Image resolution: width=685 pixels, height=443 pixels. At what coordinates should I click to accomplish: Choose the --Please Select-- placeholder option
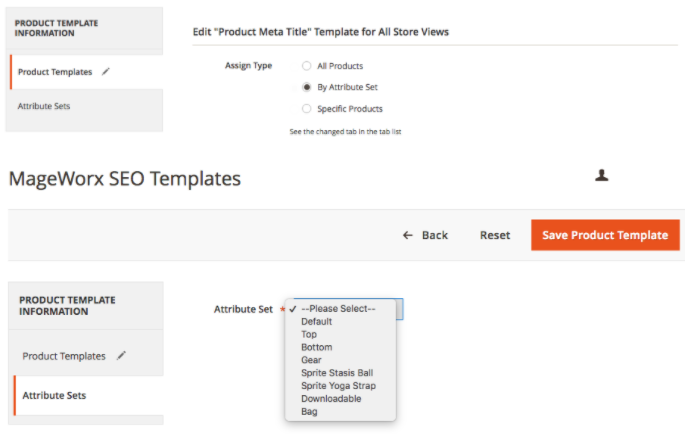[338, 309]
